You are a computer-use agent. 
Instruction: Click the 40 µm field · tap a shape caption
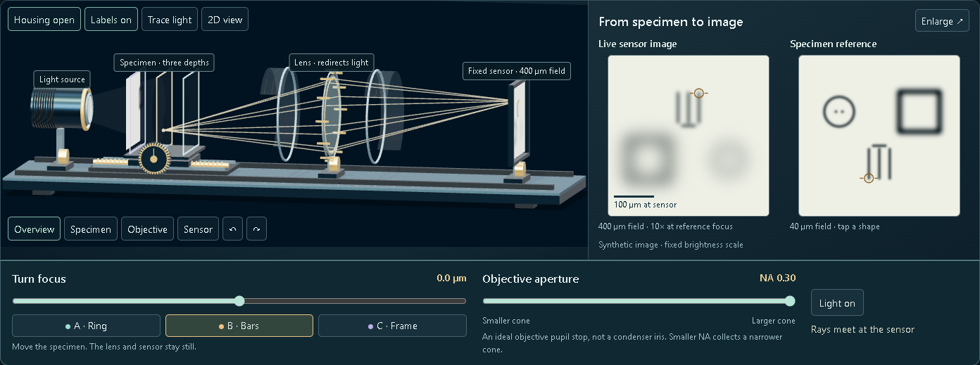point(834,226)
